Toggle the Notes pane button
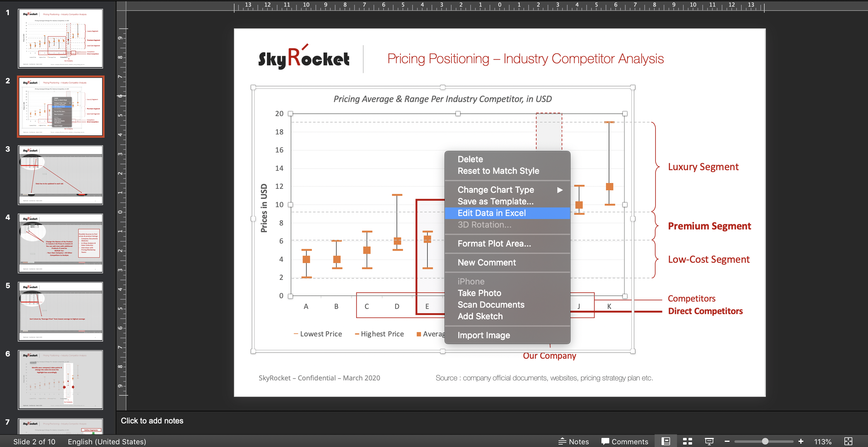 click(574, 441)
